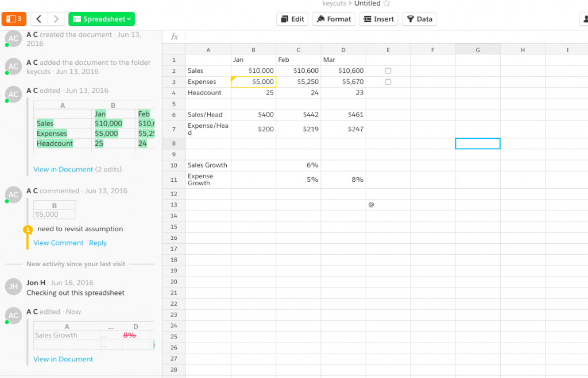Click the fx formula icon

point(175,37)
